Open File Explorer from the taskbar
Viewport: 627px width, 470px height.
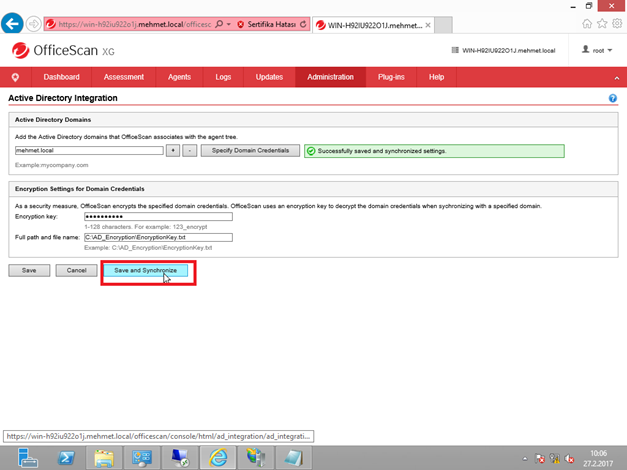[x=104, y=458]
